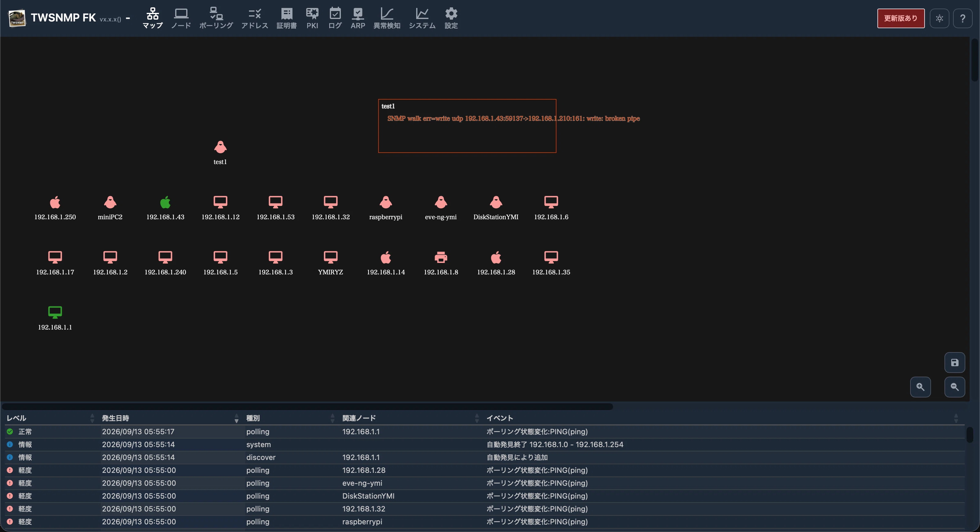Click the event log vertical scrollbar
Screen dimensions: 980x532
[x=969, y=435]
